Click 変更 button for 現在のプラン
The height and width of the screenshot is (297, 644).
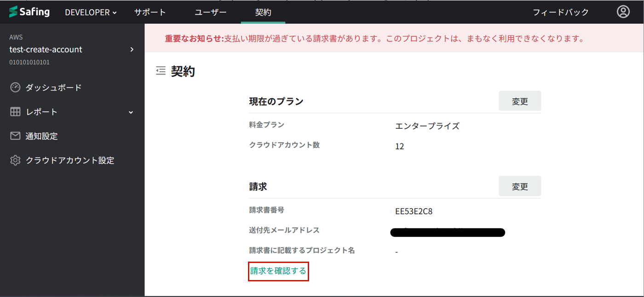pyautogui.click(x=520, y=101)
